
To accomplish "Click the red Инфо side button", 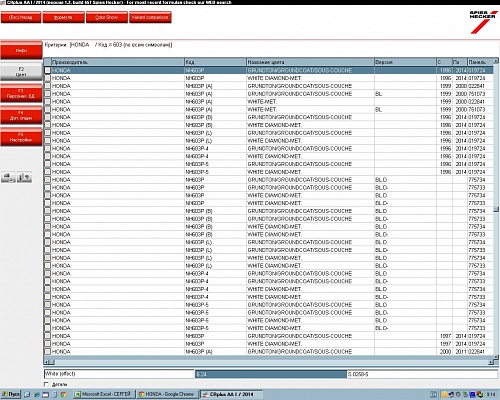I will point(21,50).
